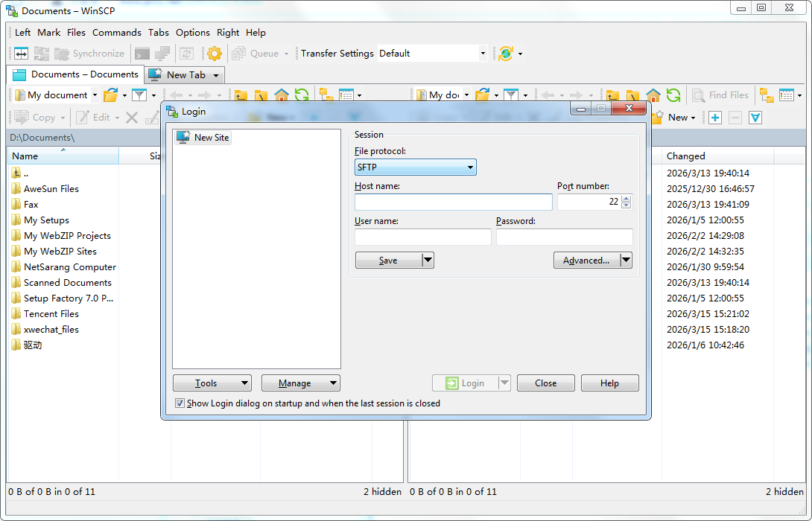Screen dimensions: 812x521
Task: Switch to the Documents – Documents tab
Action: [x=75, y=74]
